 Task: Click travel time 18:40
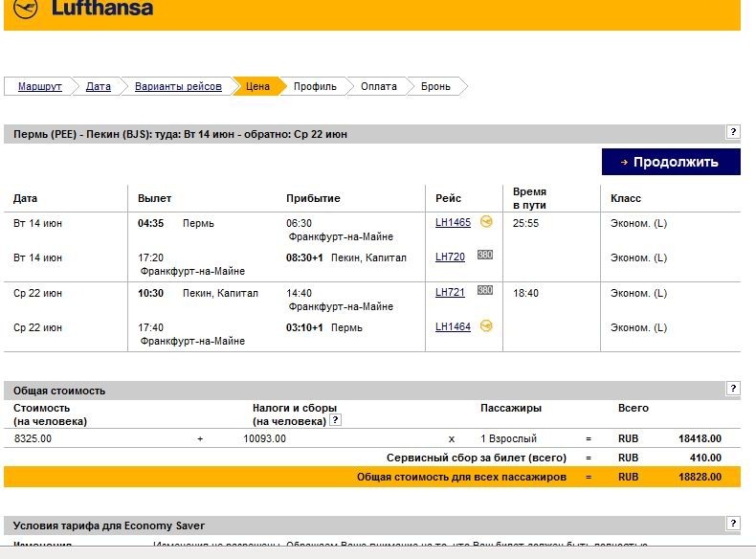(x=525, y=293)
